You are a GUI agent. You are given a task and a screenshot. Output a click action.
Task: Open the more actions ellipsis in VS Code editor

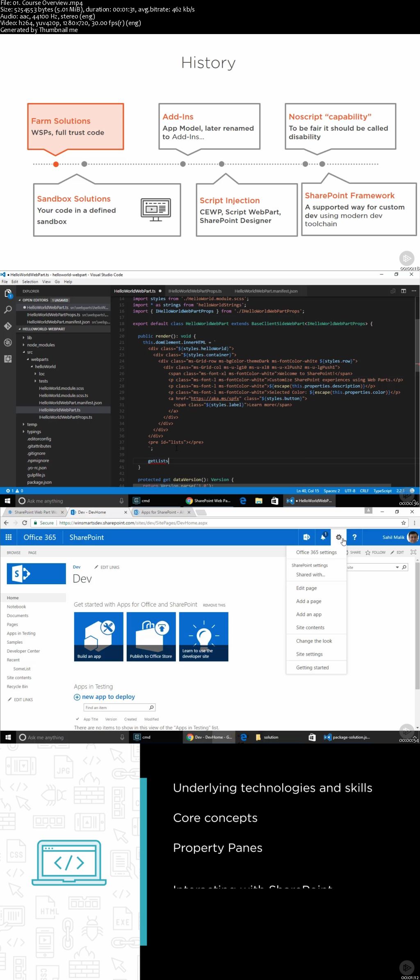click(x=414, y=291)
